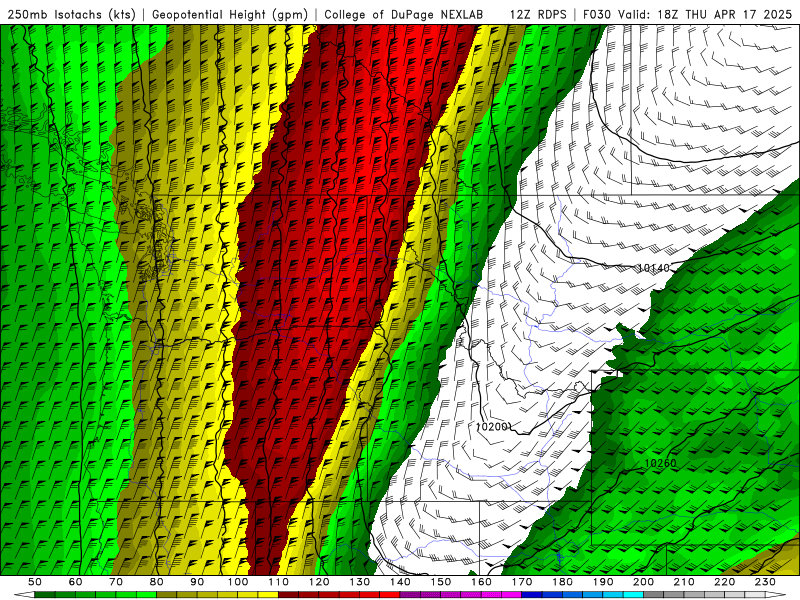800x600 pixels.
Task: Click the 50 value on the color scale
Action: [35, 582]
